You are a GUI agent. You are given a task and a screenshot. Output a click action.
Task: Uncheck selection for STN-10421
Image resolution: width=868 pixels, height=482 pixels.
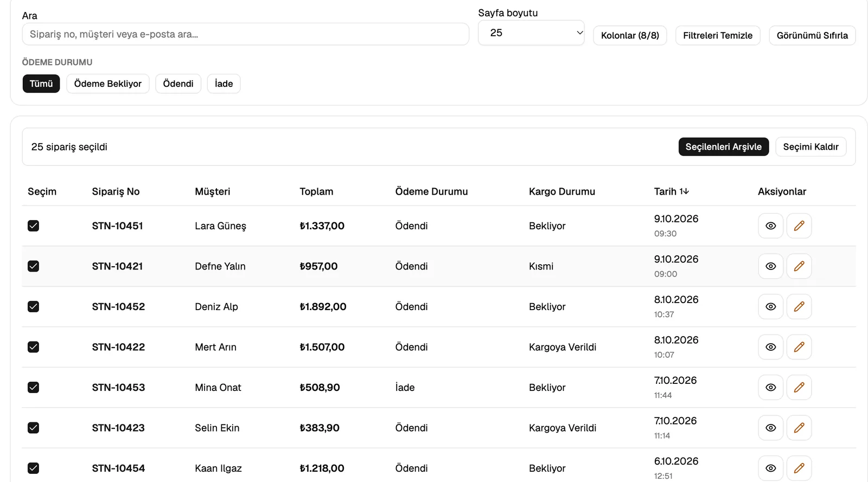[x=33, y=266]
